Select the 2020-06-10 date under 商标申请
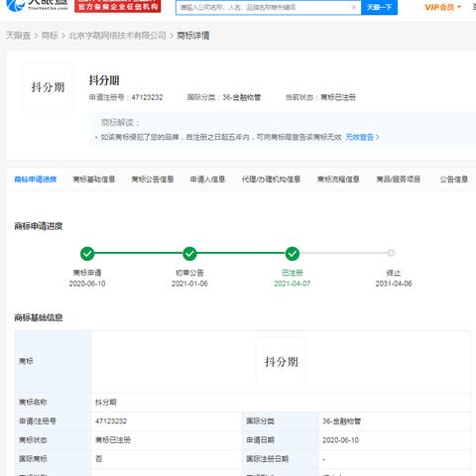 click(x=87, y=284)
